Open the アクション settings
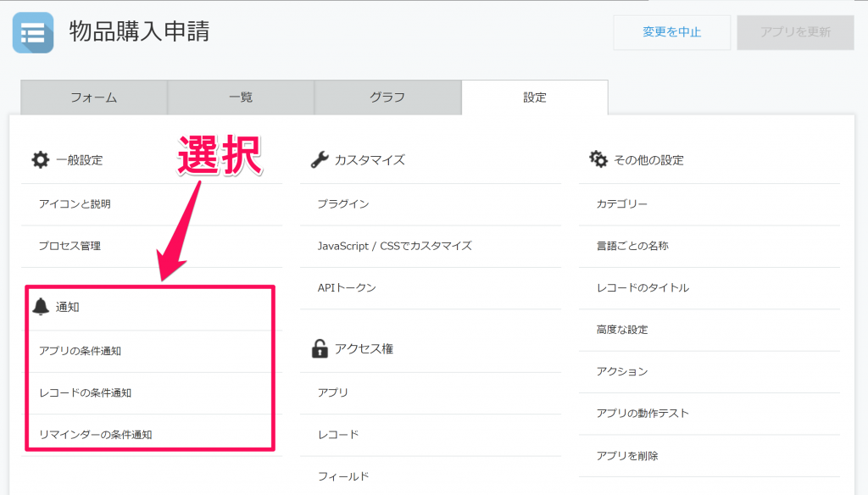The image size is (868, 495). click(621, 371)
